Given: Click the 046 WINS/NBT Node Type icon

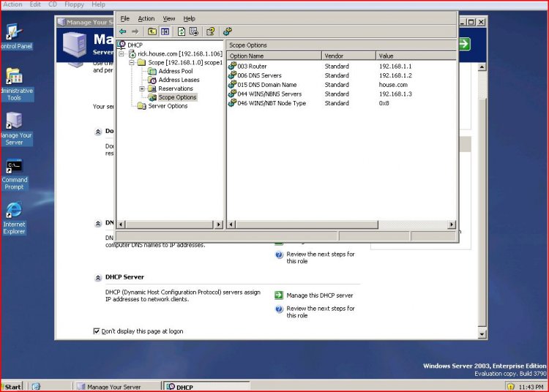Looking at the screenshot, I should coord(232,103).
